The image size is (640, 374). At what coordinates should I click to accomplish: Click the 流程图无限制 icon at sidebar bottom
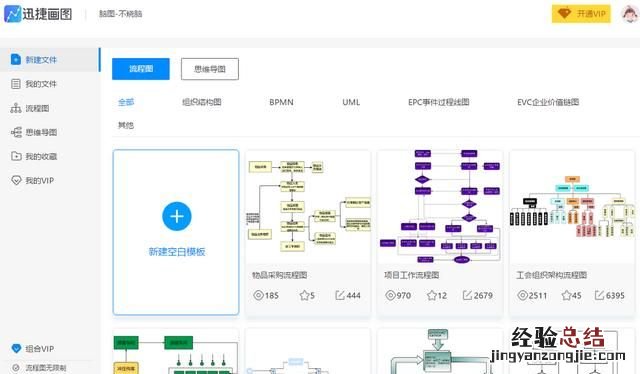[x=16, y=368]
